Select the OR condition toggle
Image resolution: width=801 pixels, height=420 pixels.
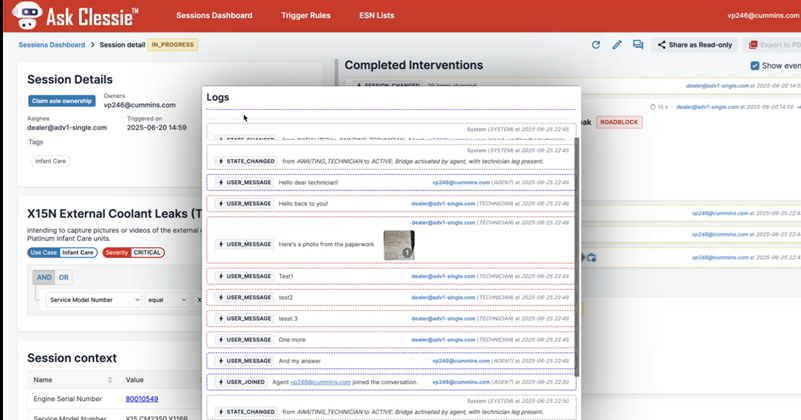click(x=63, y=277)
